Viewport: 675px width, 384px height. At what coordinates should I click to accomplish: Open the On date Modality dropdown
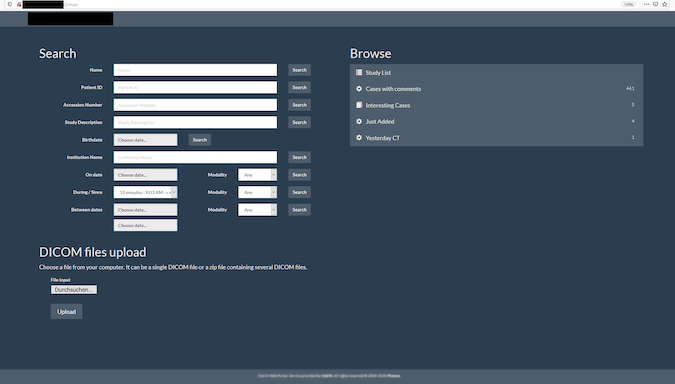[257, 175]
